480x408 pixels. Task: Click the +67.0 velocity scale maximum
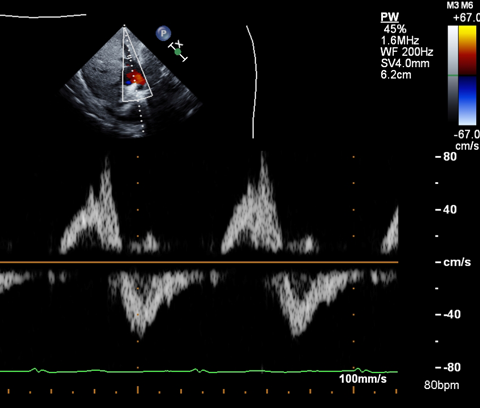[x=466, y=18]
